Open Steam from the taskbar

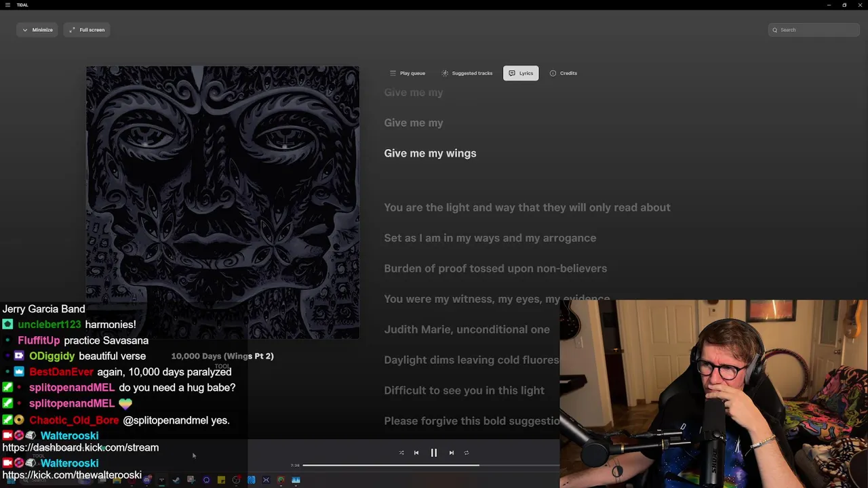click(x=176, y=480)
